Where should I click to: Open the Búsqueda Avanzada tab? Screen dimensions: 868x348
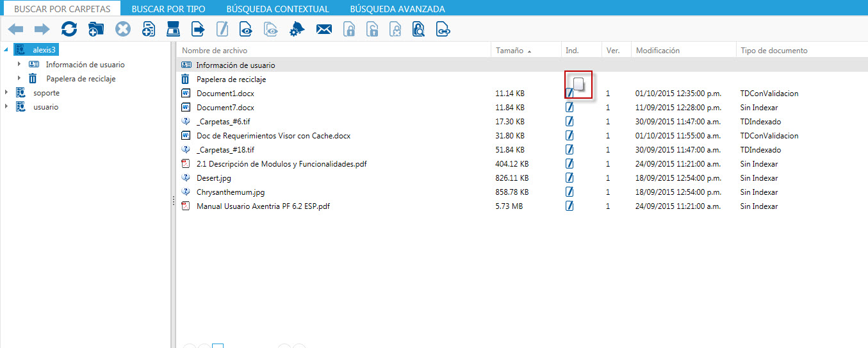coord(397,9)
